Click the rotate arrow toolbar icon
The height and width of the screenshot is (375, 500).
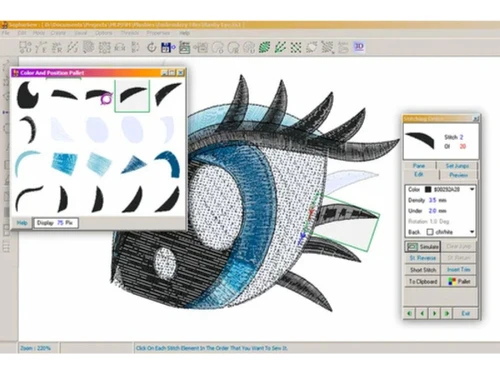tap(152, 47)
